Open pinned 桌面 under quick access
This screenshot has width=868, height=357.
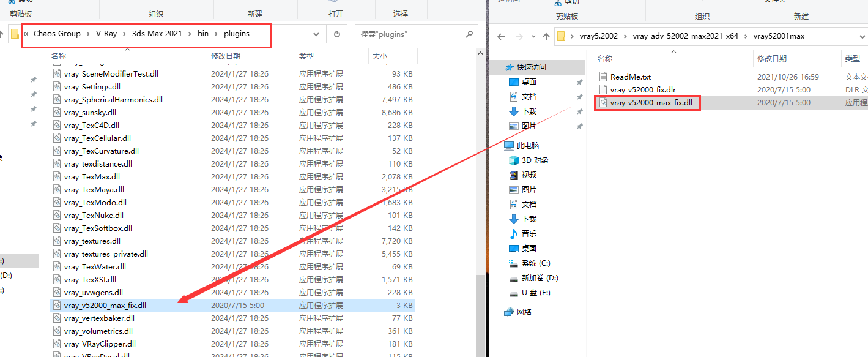point(529,82)
